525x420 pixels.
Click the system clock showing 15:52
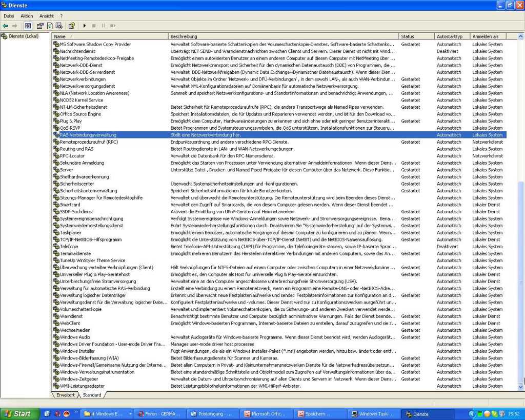point(514,414)
